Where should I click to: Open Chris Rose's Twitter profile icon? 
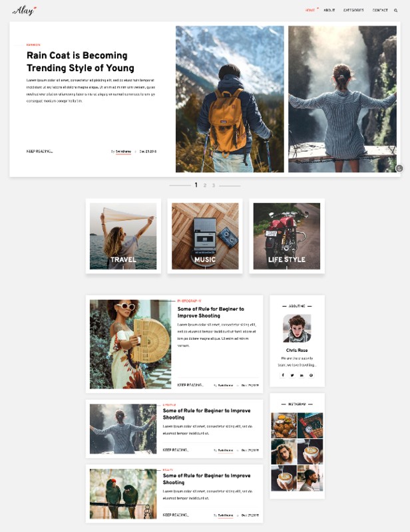[x=292, y=375]
